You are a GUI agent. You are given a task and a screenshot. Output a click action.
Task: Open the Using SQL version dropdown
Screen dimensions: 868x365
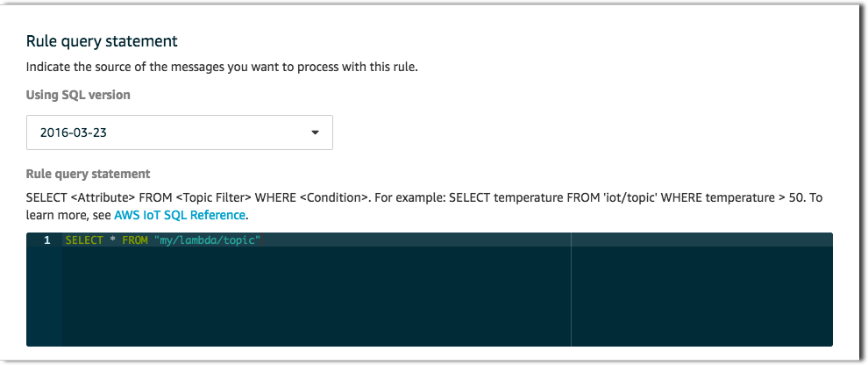tap(180, 132)
